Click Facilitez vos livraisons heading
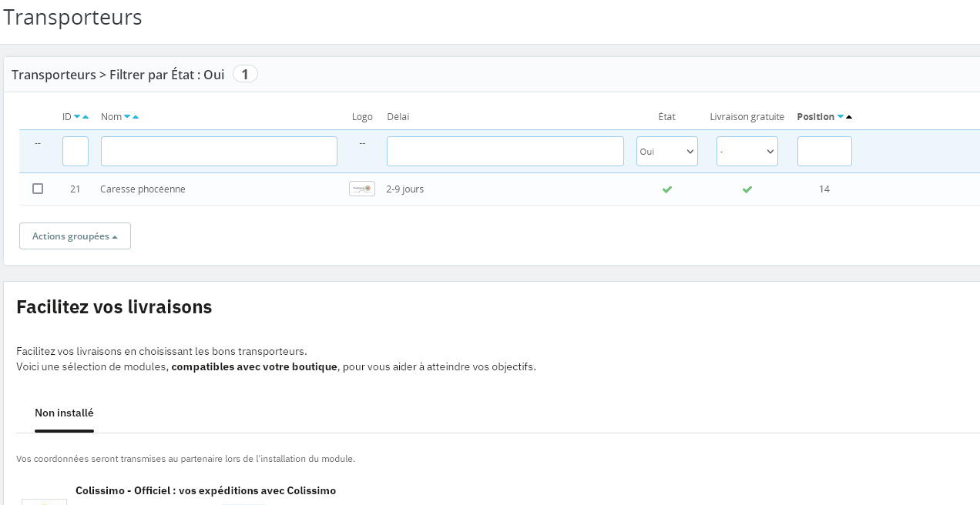The height and width of the screenshot is (505, 980). tap(114, 307)
